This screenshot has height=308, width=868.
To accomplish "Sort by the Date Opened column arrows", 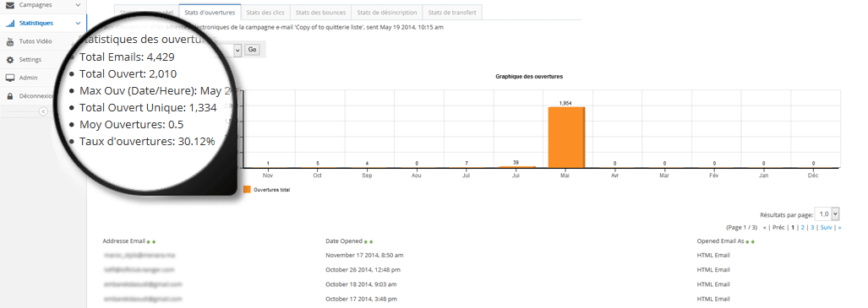I will (x=368, y=241).
